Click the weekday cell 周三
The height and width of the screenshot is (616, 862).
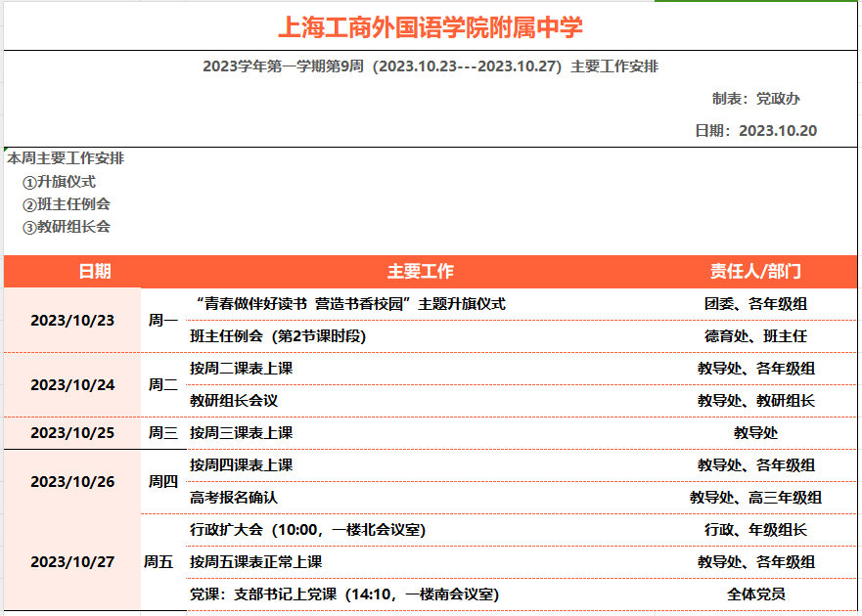tap(163, 433)
